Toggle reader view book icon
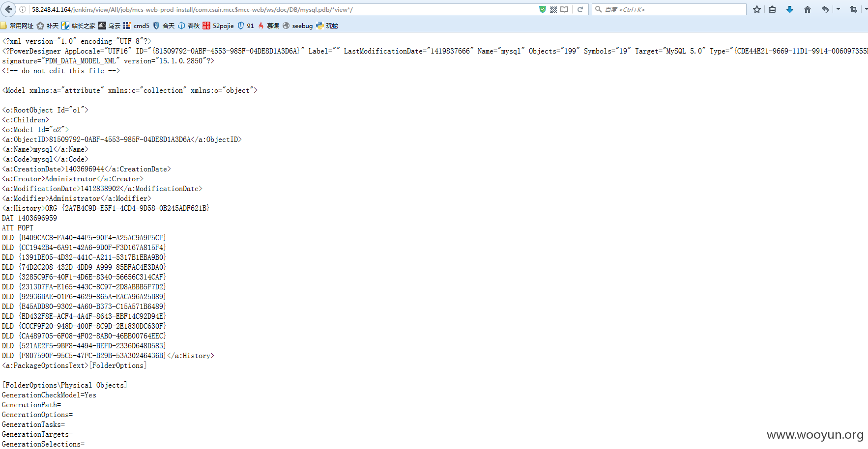Viewport: 868px width, 449px height. (564, 9)
